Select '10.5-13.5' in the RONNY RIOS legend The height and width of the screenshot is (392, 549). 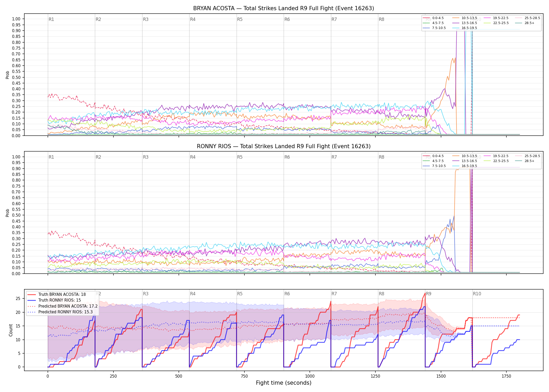(x=469, y=156)
